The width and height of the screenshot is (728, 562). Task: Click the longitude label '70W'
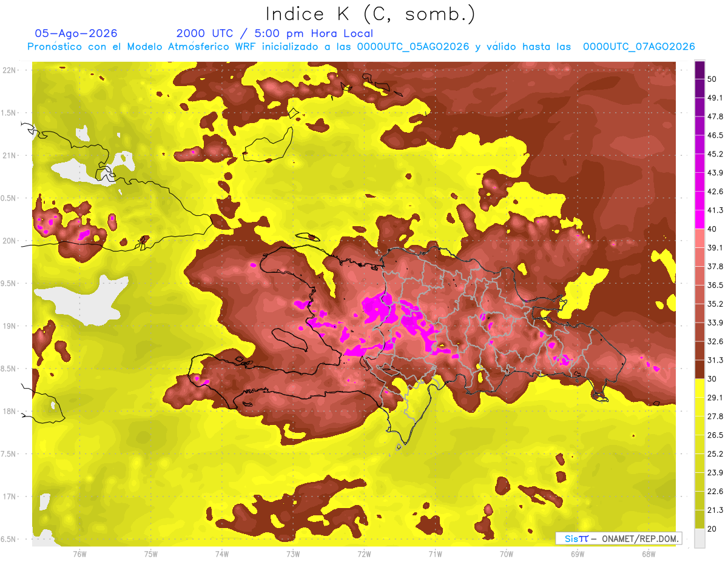(506, 554)
